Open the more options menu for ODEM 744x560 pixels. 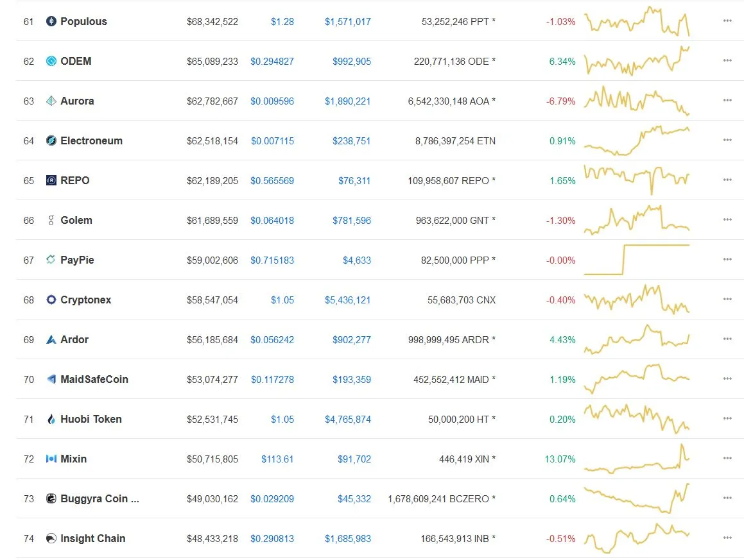727,61
